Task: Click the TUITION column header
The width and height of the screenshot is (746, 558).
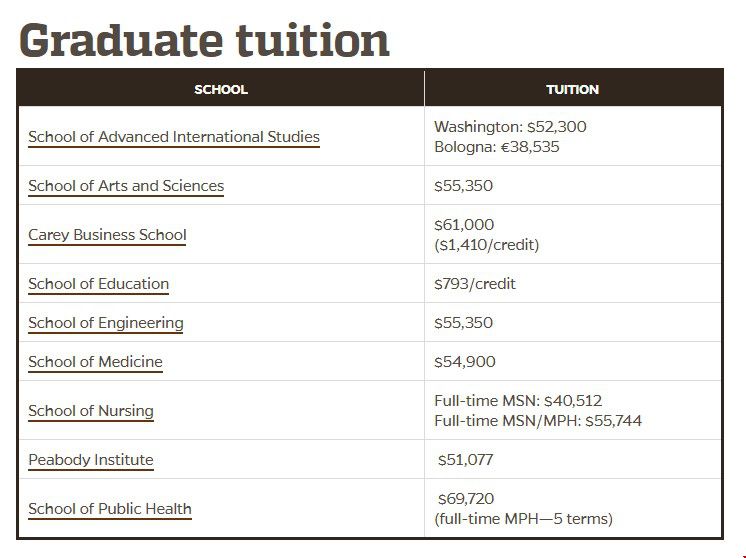Action: coord(572,89)
